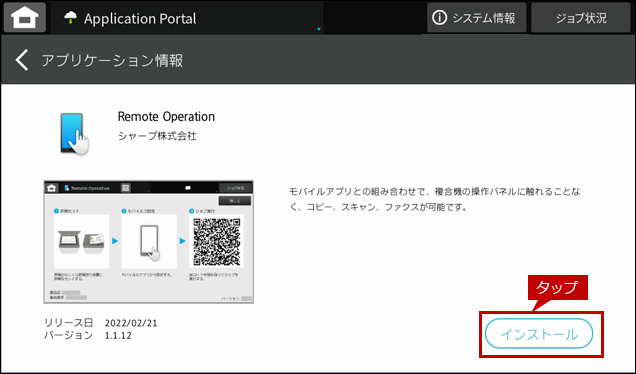Go to the home screen icon
The height and width of the screenshot is (374, 636).
[25, 17]
